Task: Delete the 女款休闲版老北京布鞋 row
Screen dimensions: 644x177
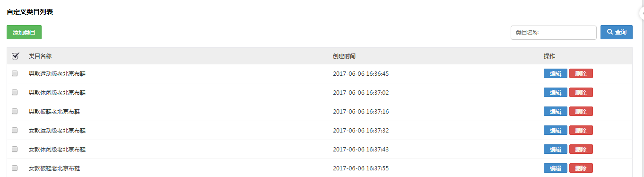Action: [581, 149]
